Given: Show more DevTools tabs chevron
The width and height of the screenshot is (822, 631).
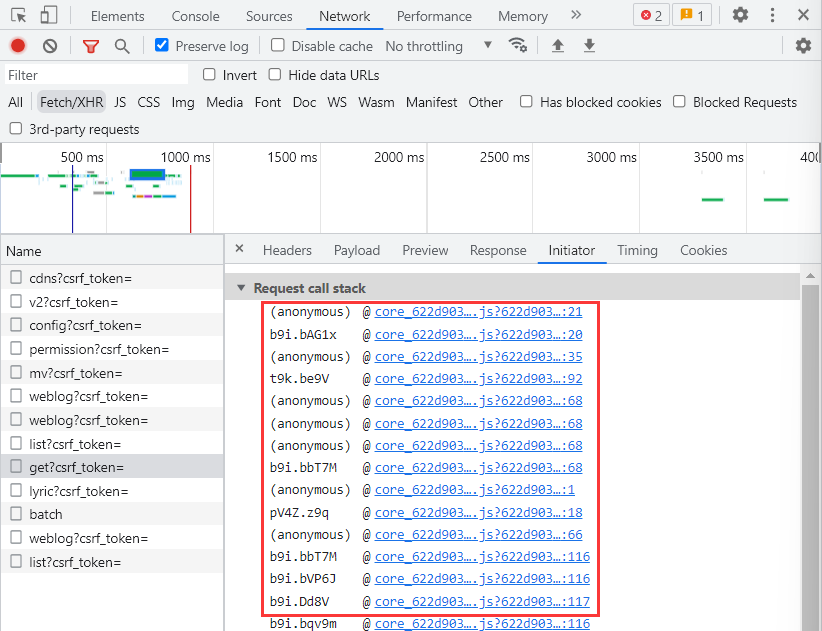Looking at the screenshot, I should tap(576, 16).
